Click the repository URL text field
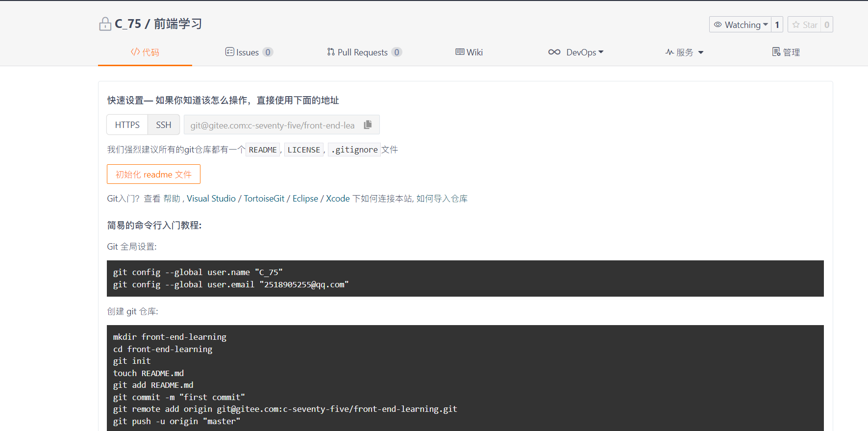 (x=273, y=126)
